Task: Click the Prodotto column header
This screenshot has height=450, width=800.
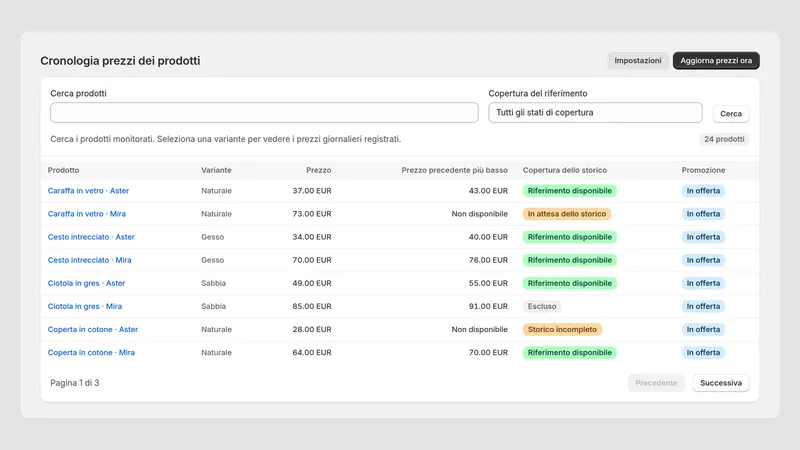Action: pyautogui.click(x=63, y=170)
